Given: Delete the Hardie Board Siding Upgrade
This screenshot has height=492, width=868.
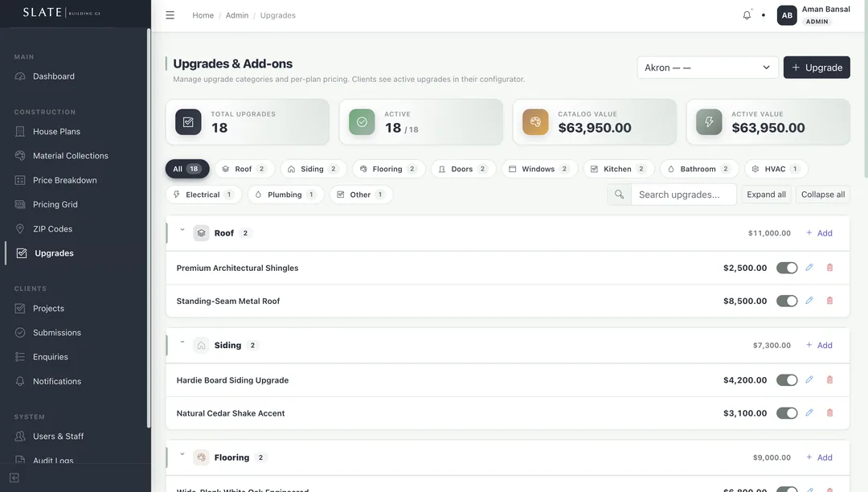Looking at the screenshot, I should [829, 380].
